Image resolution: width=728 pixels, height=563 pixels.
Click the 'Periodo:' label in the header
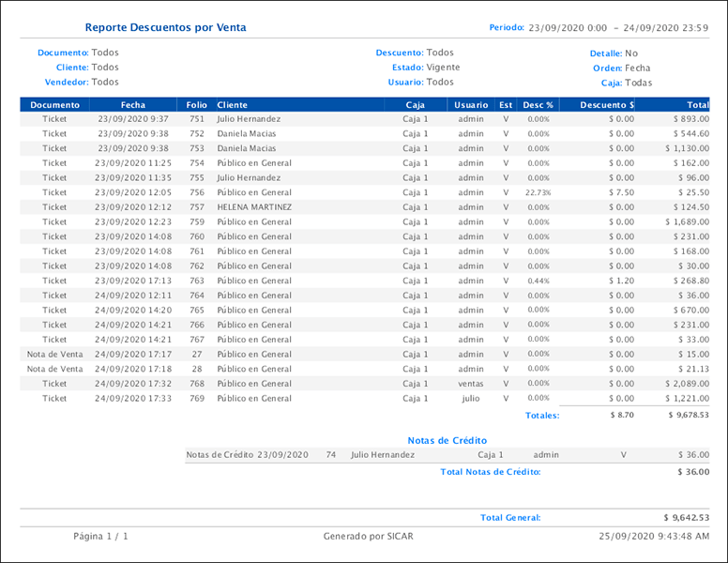coord(507,27)
